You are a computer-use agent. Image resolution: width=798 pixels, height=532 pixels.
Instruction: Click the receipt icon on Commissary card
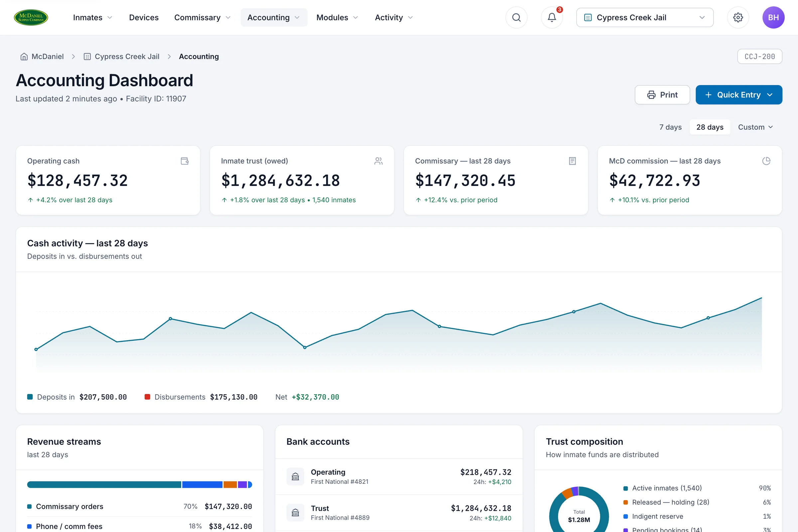coord(572,161)
